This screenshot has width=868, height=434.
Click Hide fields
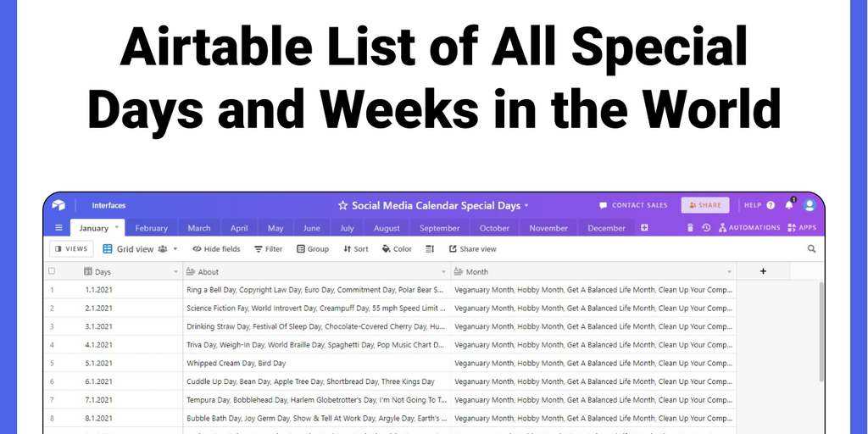(216, 249)
